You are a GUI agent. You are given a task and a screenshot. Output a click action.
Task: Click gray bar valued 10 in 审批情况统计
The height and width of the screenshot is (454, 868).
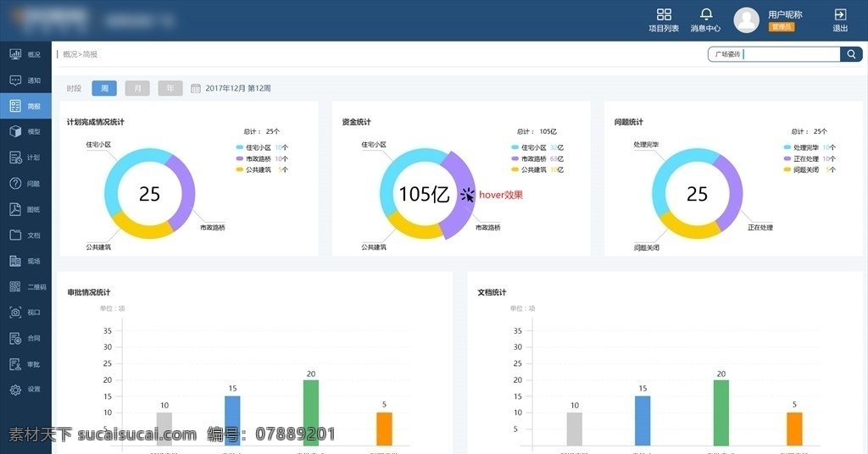pyautogui.click(x=164, y=429)
